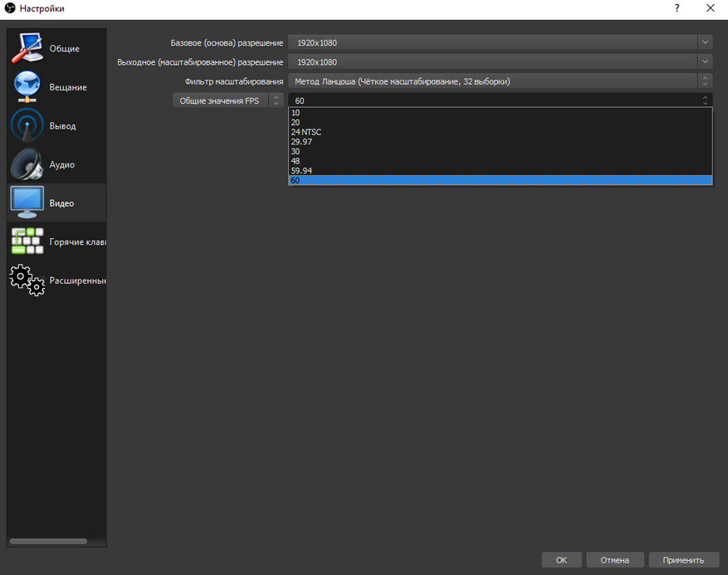Screen dimensions: 728x575
Task: Click the OBS logo in title bar
Action: tap(10, 8)
